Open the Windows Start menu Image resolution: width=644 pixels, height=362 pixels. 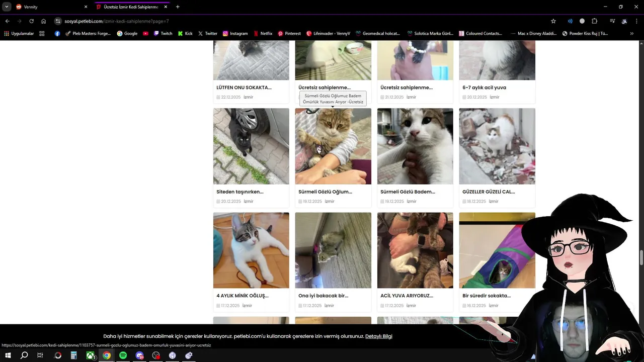pyautogui.click(x=8, y=355)
